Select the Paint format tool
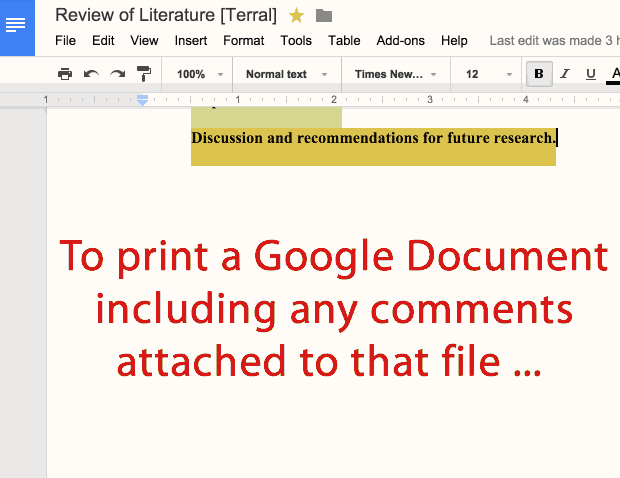Image resolution: width=620 pixels, height=478 pixels. (x=144, y=74)
